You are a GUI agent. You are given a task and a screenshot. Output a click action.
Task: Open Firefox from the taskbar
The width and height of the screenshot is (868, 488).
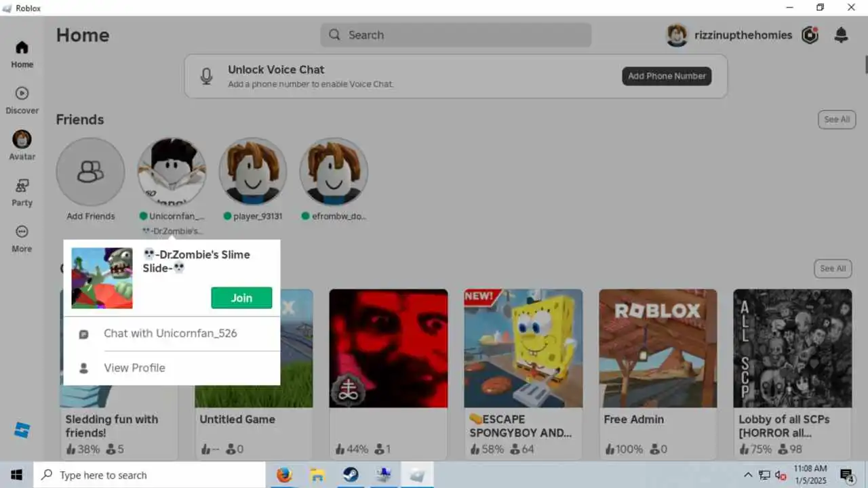pos(284,475)
